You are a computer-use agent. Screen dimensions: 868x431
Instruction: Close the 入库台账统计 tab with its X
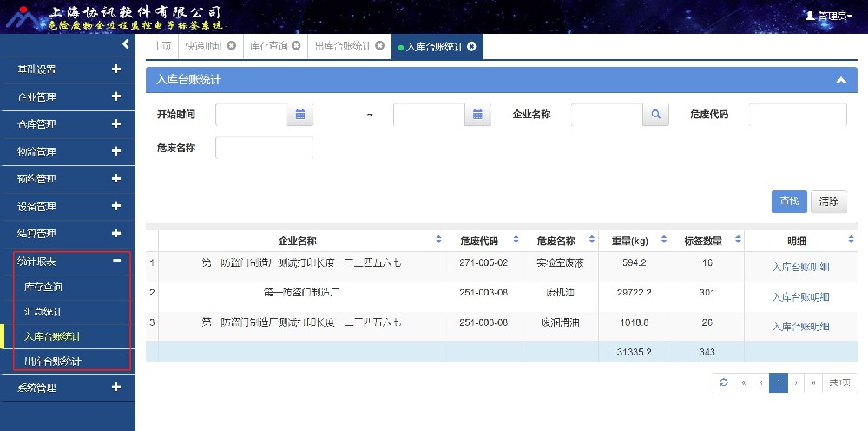471,47
